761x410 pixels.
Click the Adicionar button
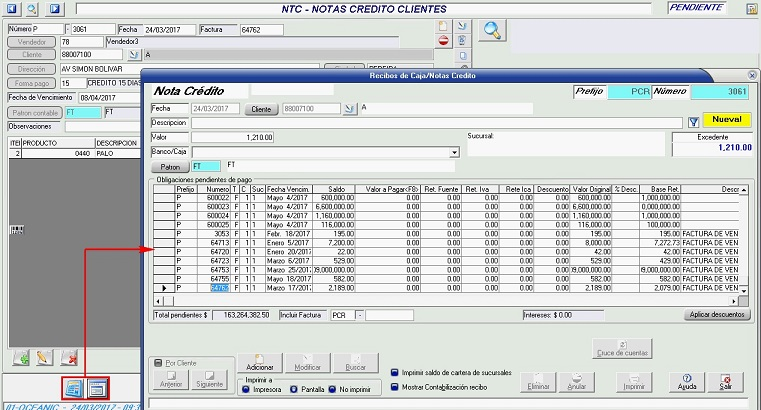click(259, 363)
